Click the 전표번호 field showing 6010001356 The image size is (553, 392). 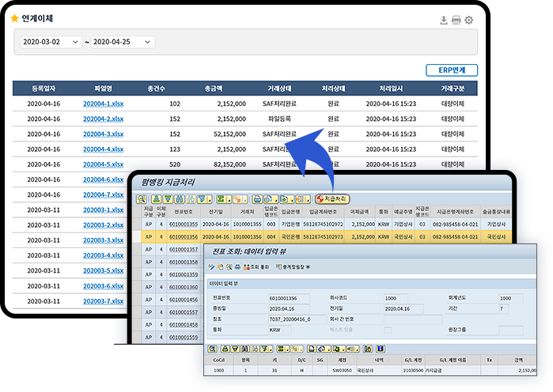point(290,298)
